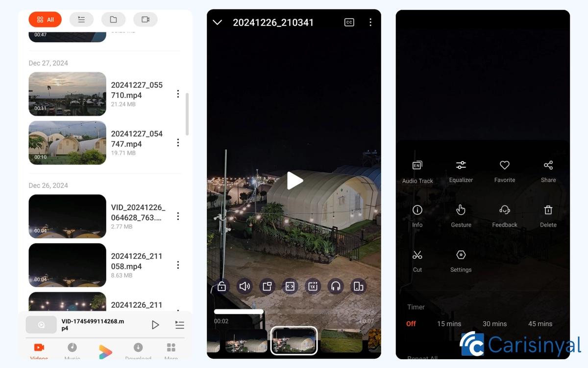Screen dimensions: 588x368
Task: Delete the current video
Action: click(x=548, y=216)
